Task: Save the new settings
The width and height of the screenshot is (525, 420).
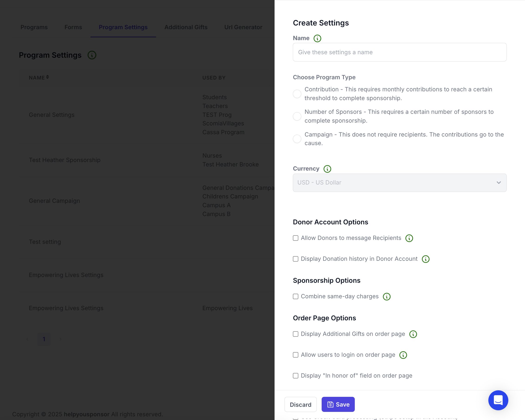Action: 338,404
